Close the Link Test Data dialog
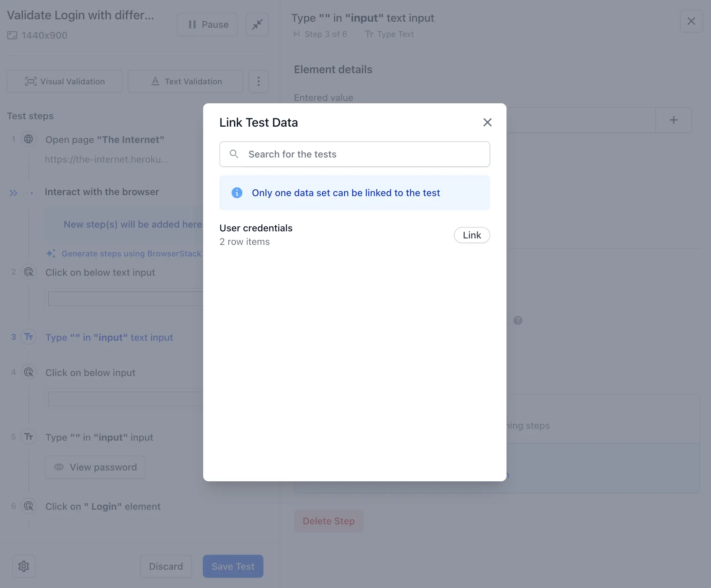Screen dimensions: 711x588 click(487, 122)
